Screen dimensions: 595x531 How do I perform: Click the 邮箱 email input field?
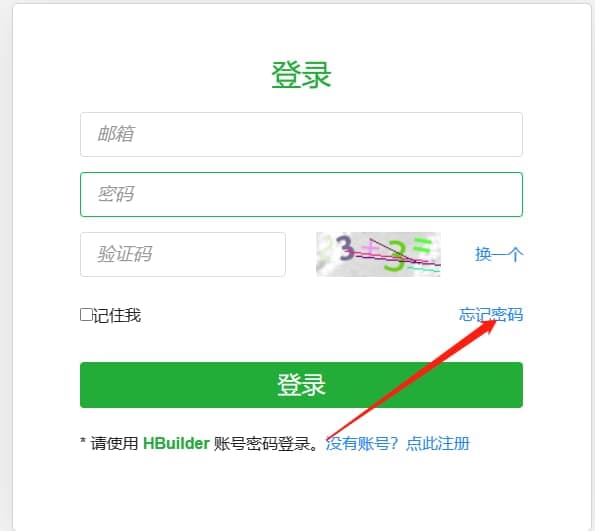(x=301, y=134)
